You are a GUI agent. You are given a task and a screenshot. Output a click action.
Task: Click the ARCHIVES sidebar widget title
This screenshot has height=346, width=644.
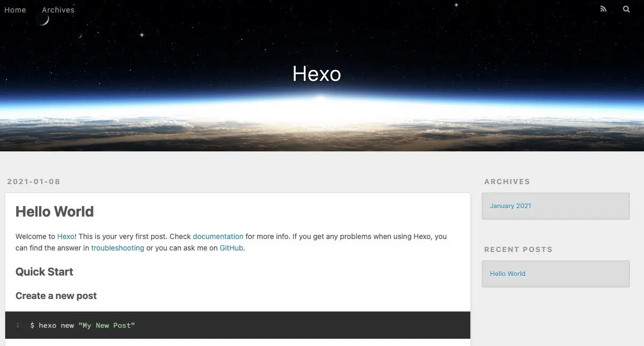coord(507,182)
